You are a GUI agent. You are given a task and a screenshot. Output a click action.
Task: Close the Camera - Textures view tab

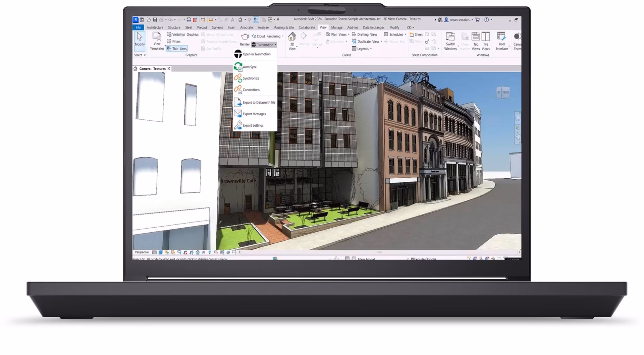click(169, 69)
